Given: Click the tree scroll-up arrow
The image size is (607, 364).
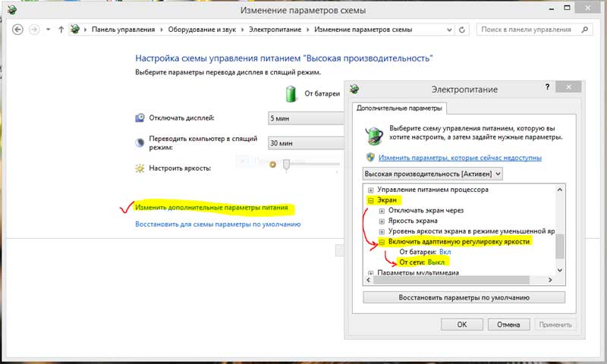Looking at the screenshot, I should click(560, 190).
